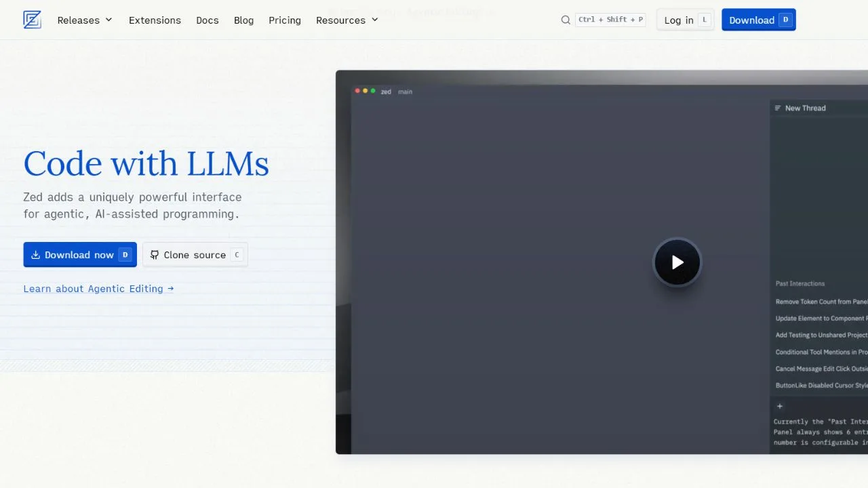Image resolution: width=868 pixels, height=488 pixels.
Task: Expand the Resources dropdown
Action: click(x=347, y=20)
